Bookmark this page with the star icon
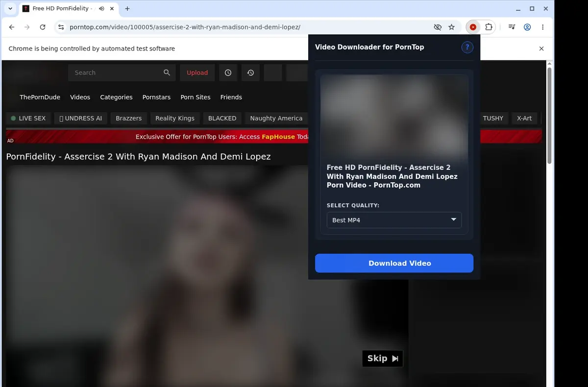 click(452, 27)
